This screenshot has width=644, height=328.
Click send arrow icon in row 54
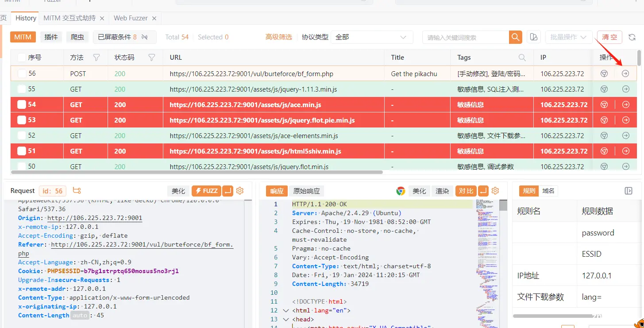click(625, 104)
